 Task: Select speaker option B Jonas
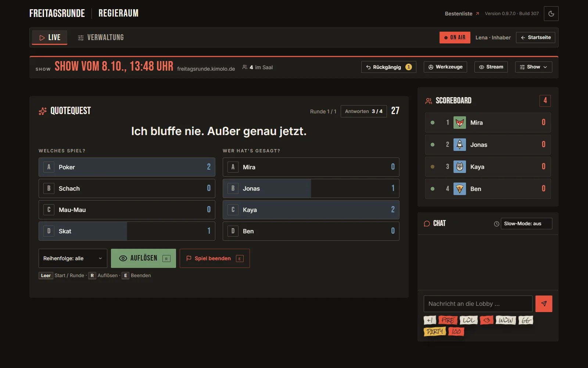[x=311, y=188]
